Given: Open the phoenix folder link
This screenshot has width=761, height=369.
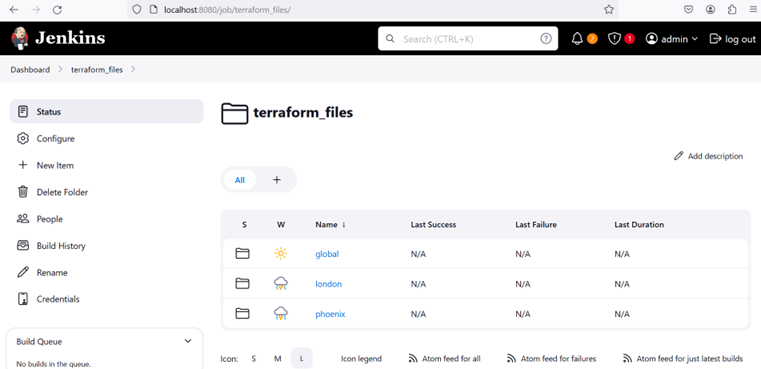Looking at the screenshot, I should tap(330, 314).
